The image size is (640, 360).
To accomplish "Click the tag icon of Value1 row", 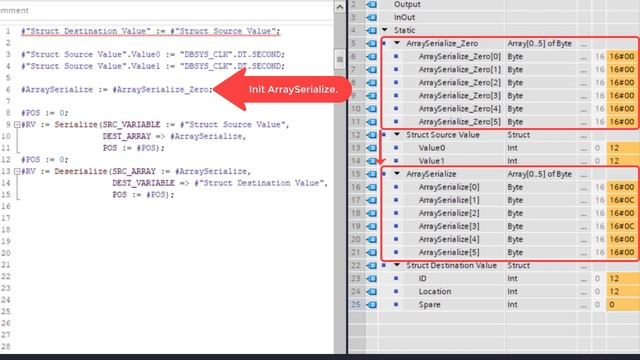I will click(371, 161).
